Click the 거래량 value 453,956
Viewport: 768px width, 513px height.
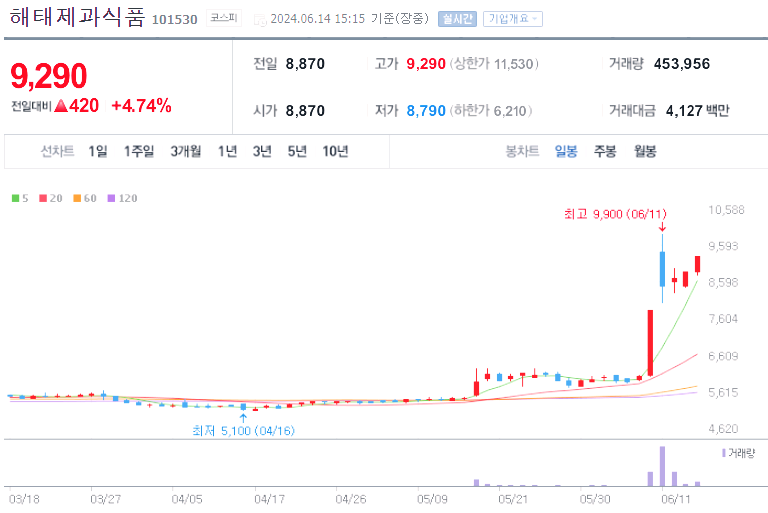(682, 64)
